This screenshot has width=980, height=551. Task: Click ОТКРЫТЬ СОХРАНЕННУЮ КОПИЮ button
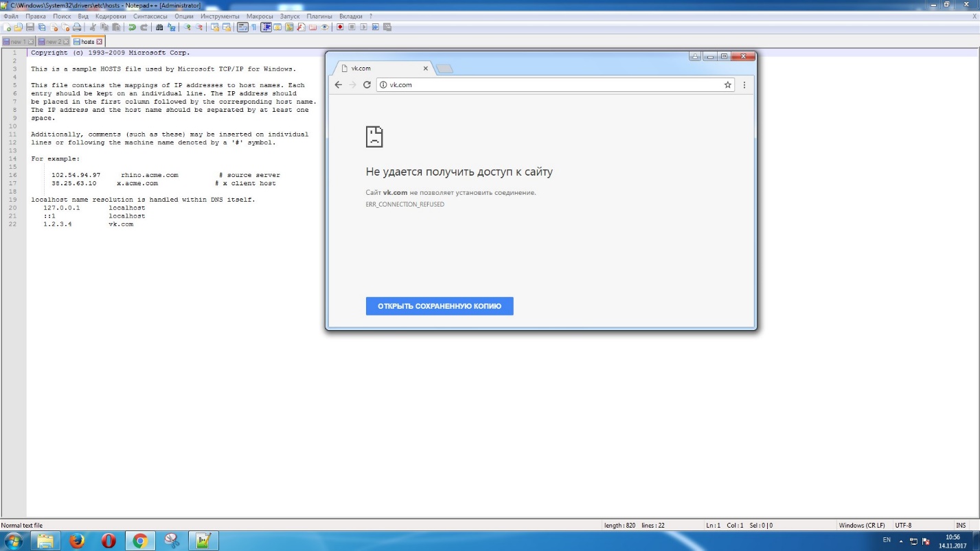tap(440, 306)
